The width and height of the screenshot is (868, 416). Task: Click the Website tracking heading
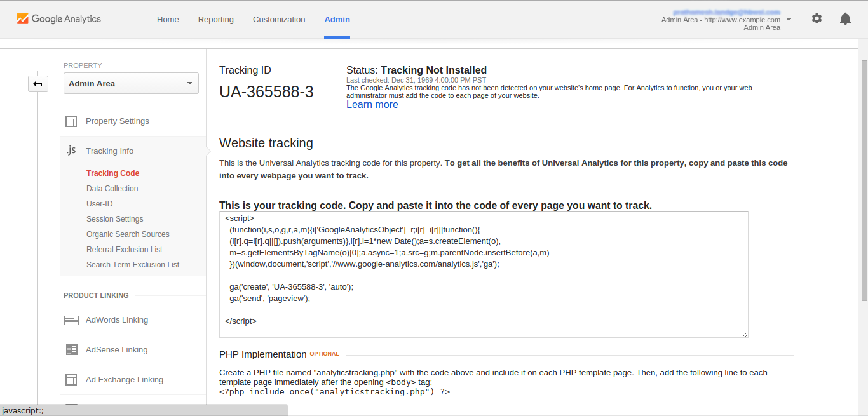click(266, 143)
